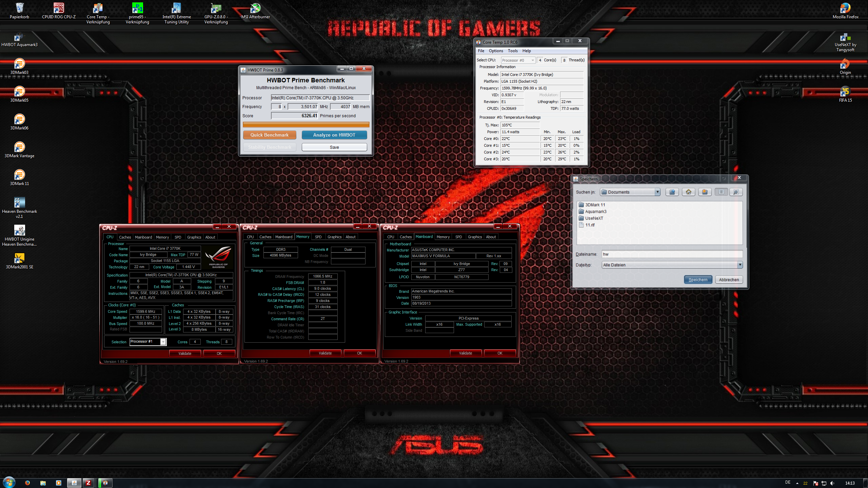Select the 3DMark 11 folder in file list

click(592, 205)
